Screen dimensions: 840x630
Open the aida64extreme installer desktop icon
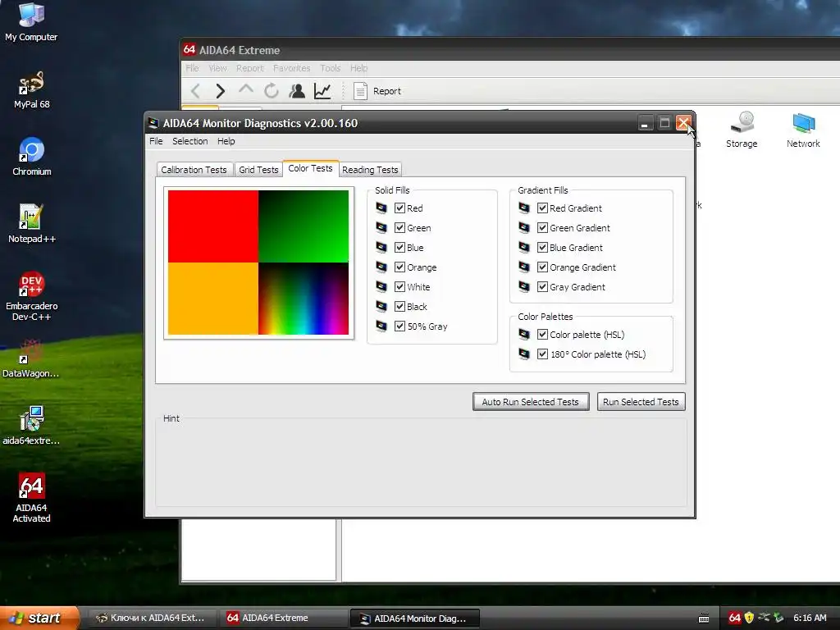coord(32,426)
